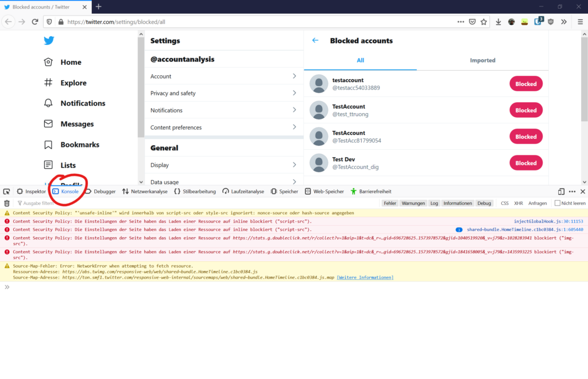Expand Display settings chevron

point(295,165)
